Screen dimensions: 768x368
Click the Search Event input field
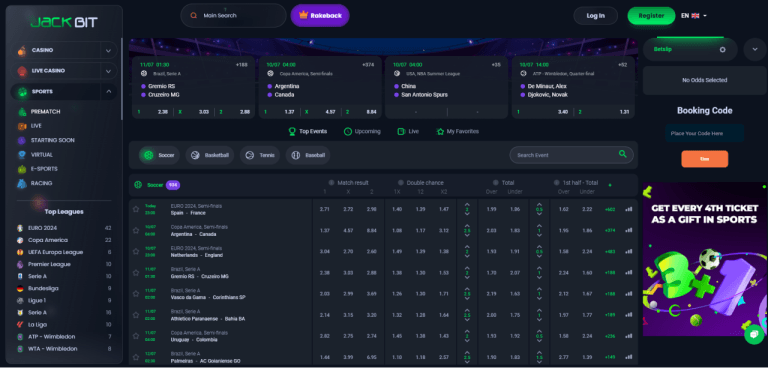coord(572,155)
